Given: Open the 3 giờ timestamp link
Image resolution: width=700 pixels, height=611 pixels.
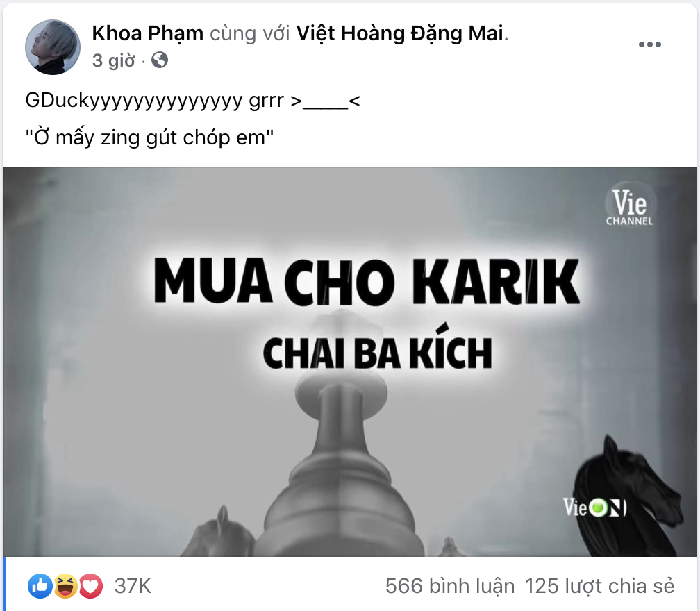Looking at the screenshot, I should [x=113, y=60].
